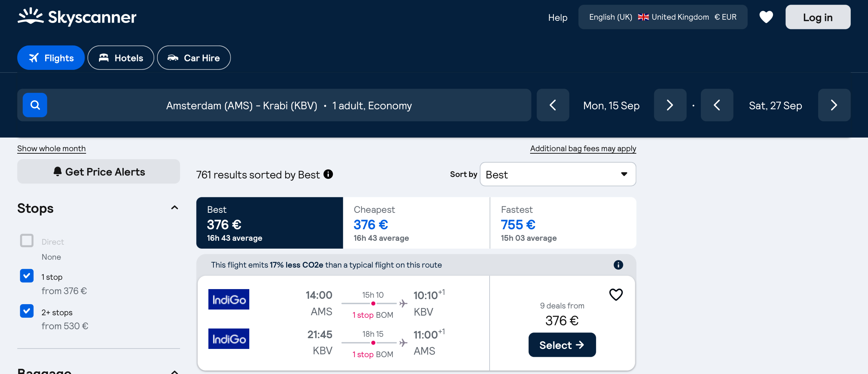Open language, country and currency selector
The image size is (868, 374).
click(663, 17)
